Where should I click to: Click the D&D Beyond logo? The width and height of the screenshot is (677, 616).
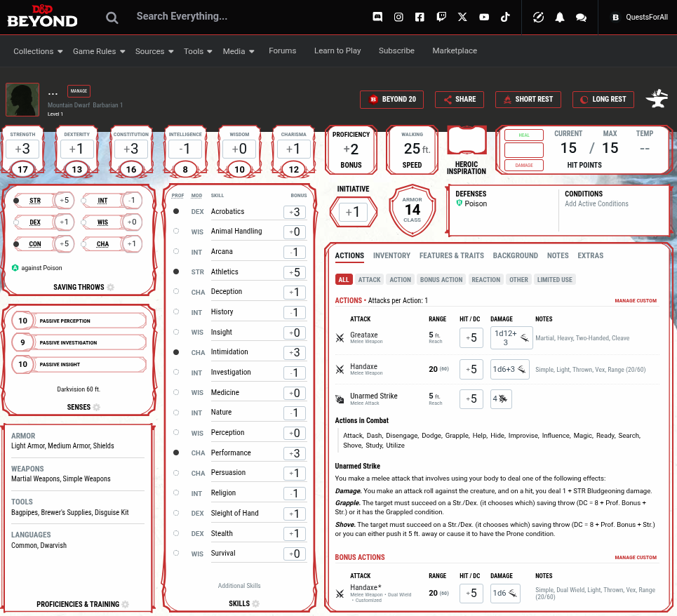tap(42, 16)
